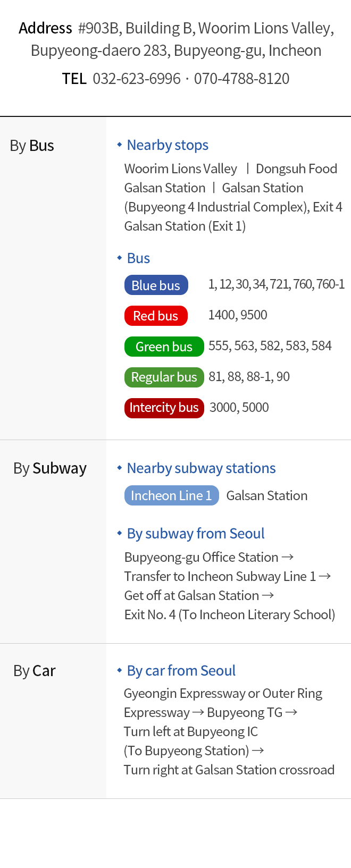Click the phone number 070-4788-8120
Viewport: 351px width, 868px height.
[241, 79]
